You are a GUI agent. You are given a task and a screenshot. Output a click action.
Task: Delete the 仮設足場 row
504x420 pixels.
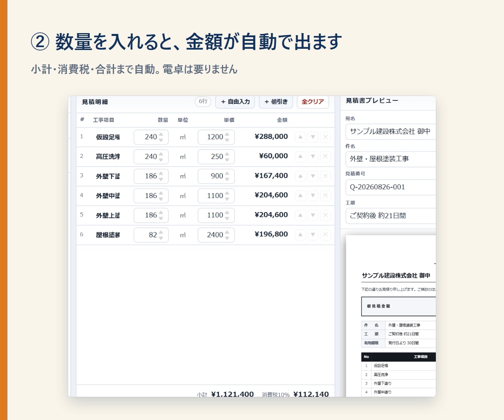pos(326,137)
